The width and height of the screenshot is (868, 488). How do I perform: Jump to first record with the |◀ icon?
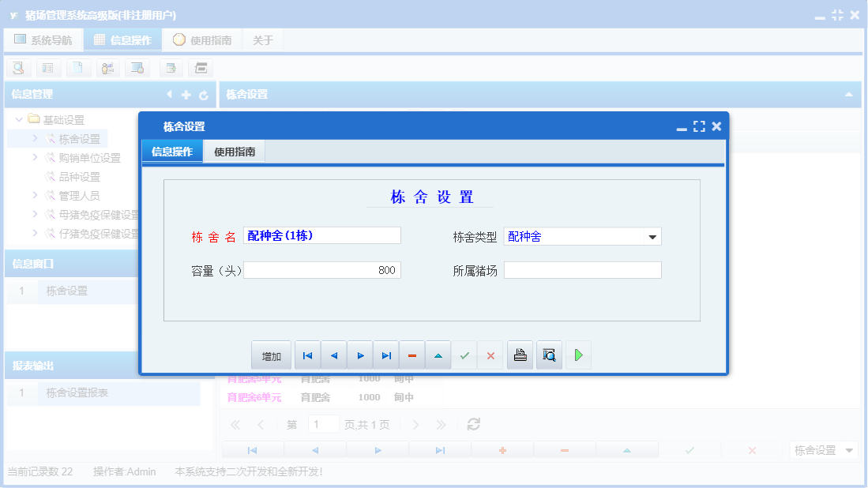(307, 355)
